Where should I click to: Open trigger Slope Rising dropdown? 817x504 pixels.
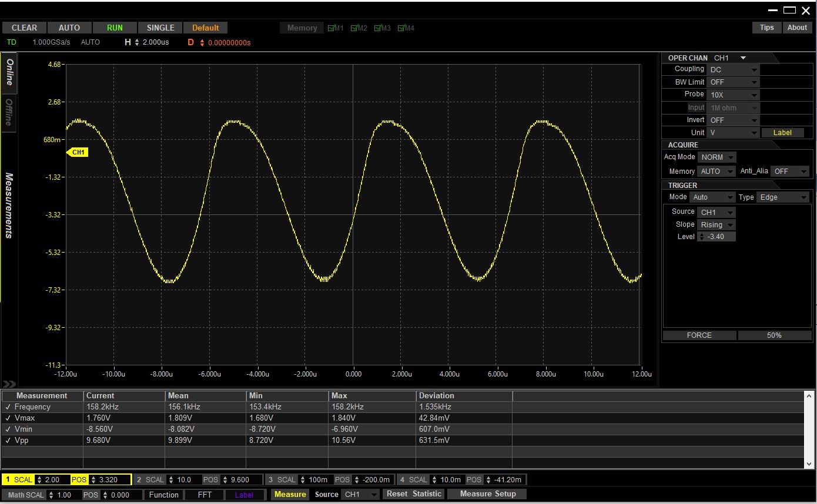click(x=716, y=225)
